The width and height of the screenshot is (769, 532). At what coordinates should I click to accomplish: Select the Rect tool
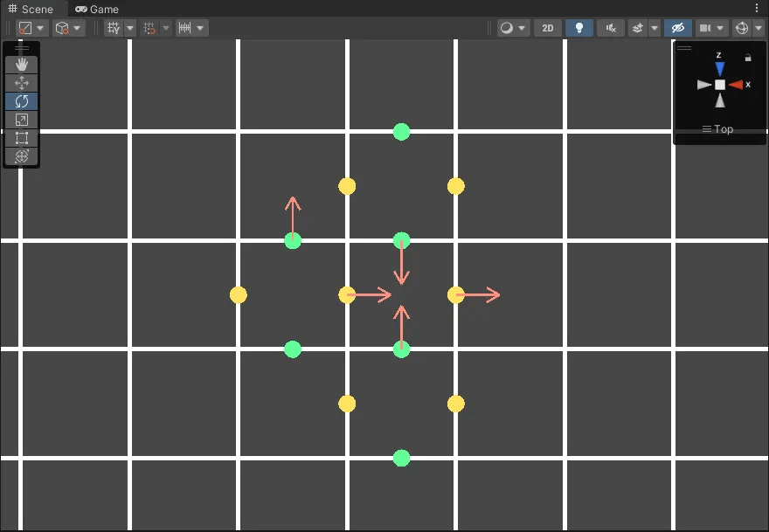[x=22, y=138]
